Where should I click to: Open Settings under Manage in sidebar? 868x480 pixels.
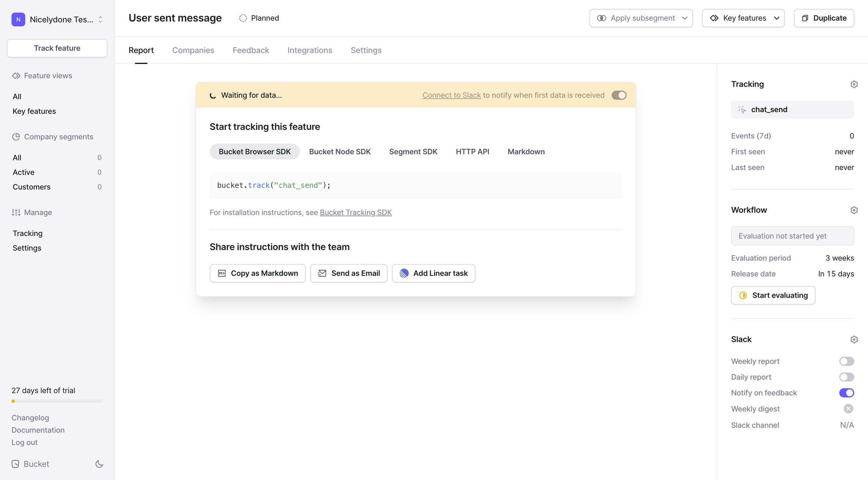point(27,248)
